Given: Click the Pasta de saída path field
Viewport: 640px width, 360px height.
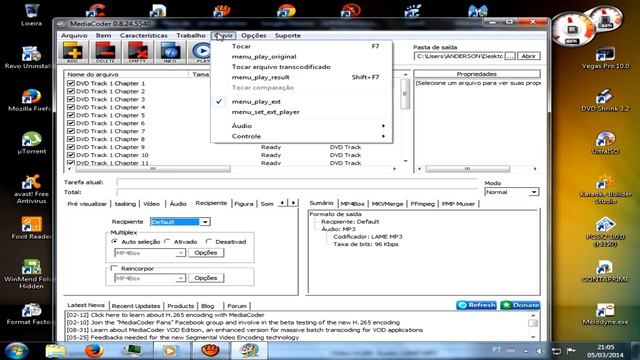Looking at the screenshot, I should (x=458, y=56).
